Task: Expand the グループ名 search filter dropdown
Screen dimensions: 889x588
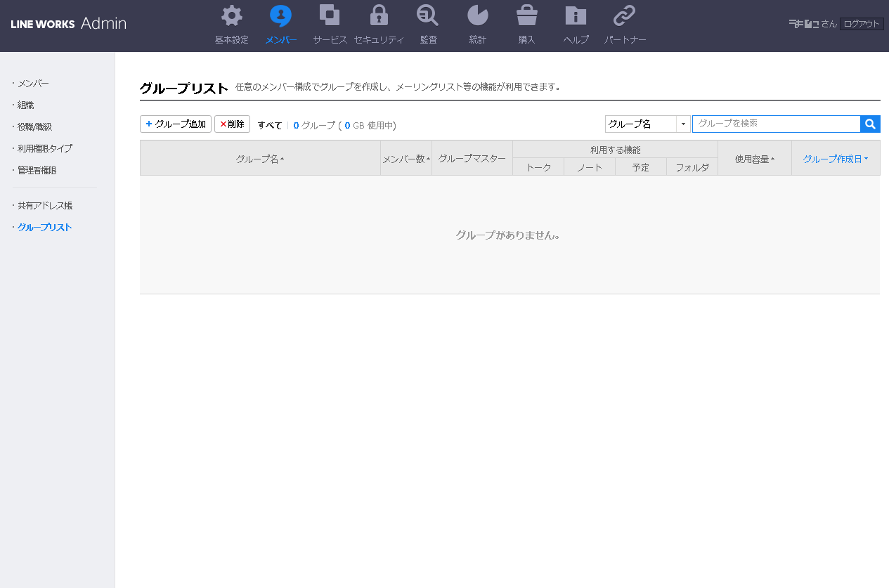Action: (682, 124)
